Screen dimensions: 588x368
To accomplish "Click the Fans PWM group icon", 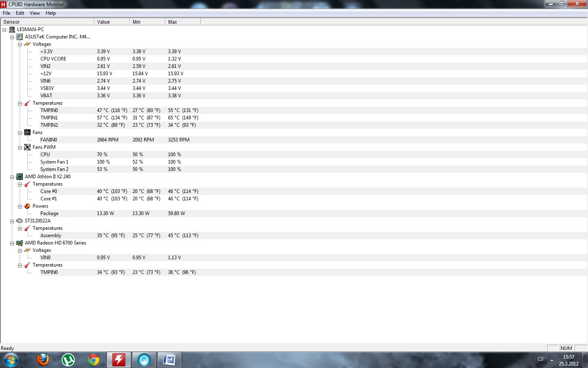I will point(27,147).
